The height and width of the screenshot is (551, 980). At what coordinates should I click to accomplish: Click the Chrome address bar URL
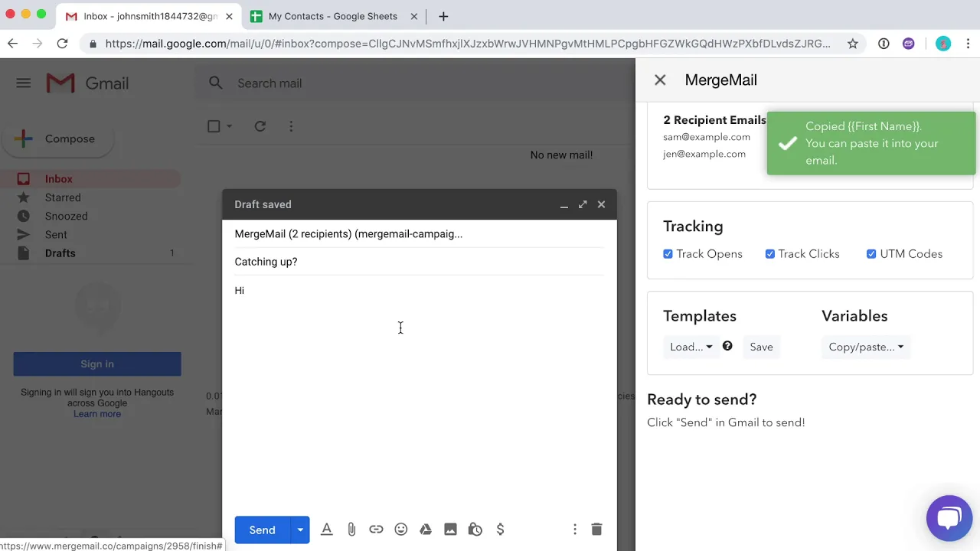[x=467, y=44]
